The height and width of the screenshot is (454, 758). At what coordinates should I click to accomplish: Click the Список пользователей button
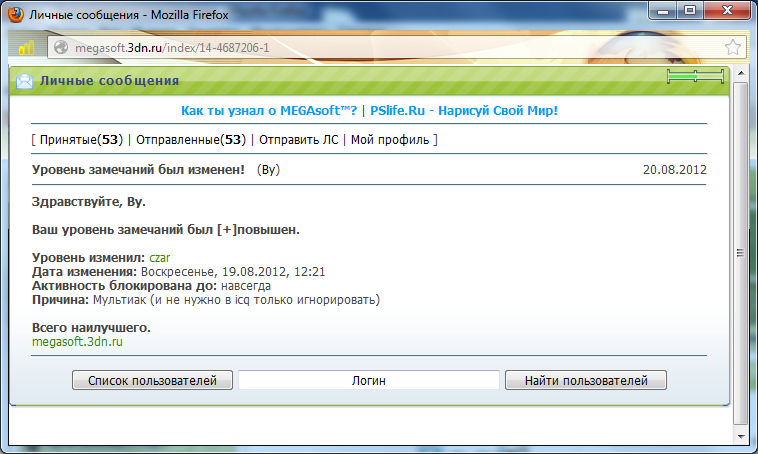point(152,380)
